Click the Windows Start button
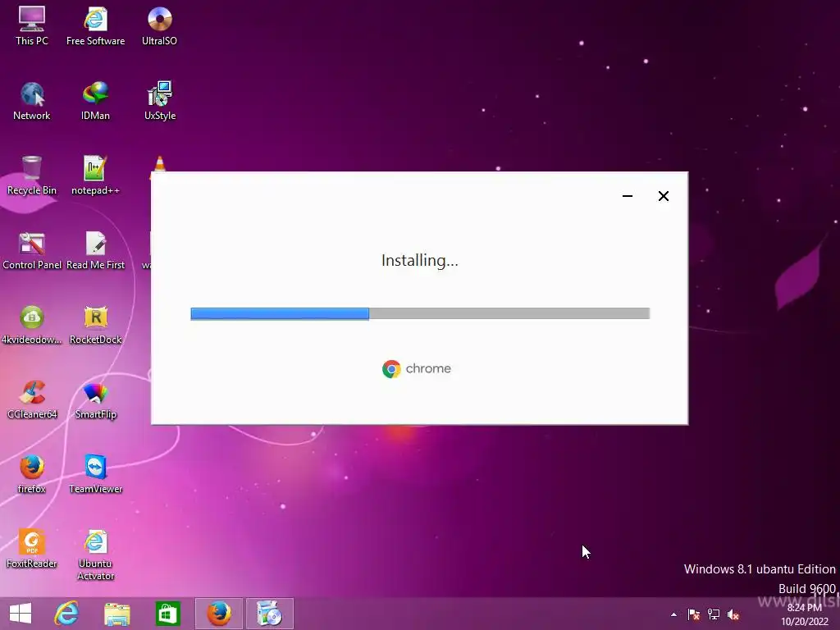840x630 pixels. pos(21,614)
